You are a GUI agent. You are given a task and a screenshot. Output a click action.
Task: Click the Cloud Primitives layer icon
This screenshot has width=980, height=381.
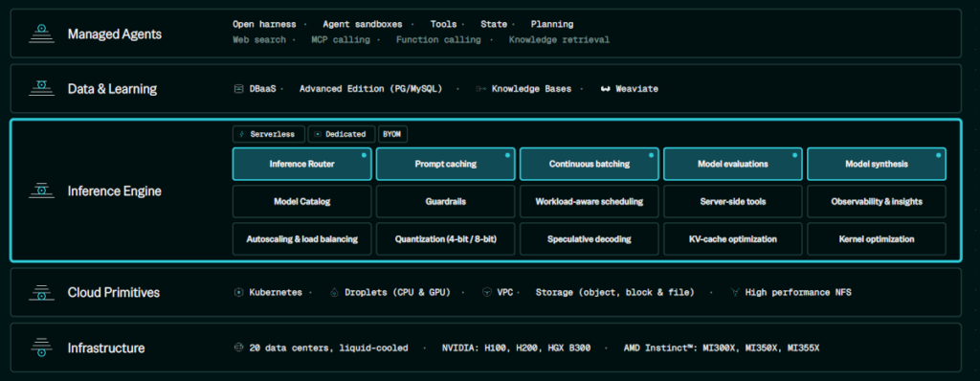pyautogui.click(x=42, y=292)
